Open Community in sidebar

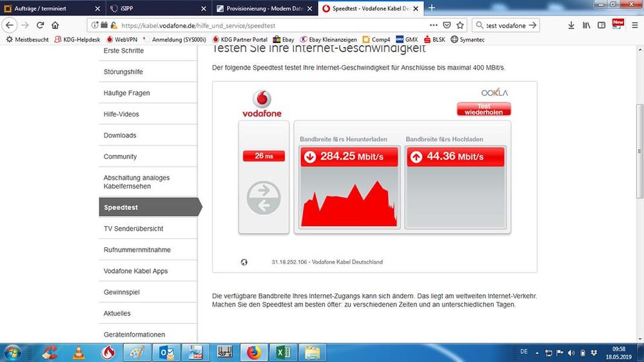click(120, 157)
